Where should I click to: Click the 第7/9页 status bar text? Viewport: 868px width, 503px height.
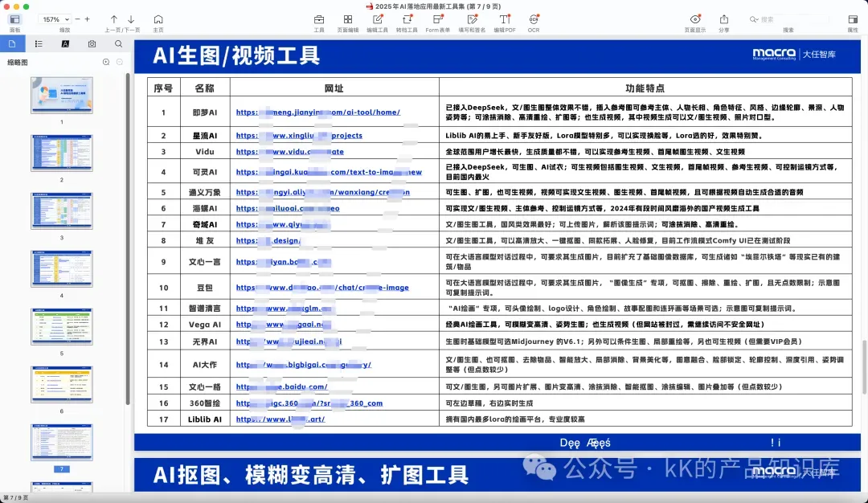click(x=16, y=498)
